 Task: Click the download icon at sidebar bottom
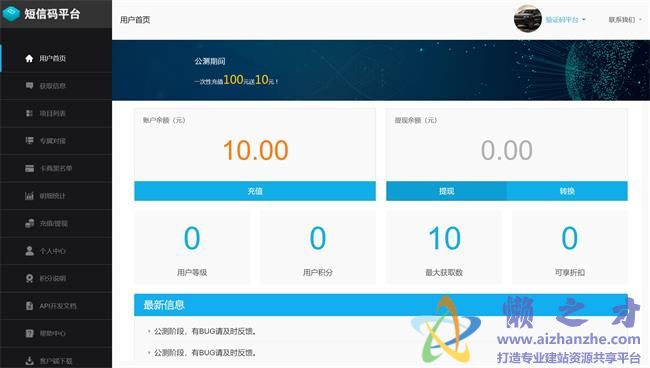(x=29, y=361)
